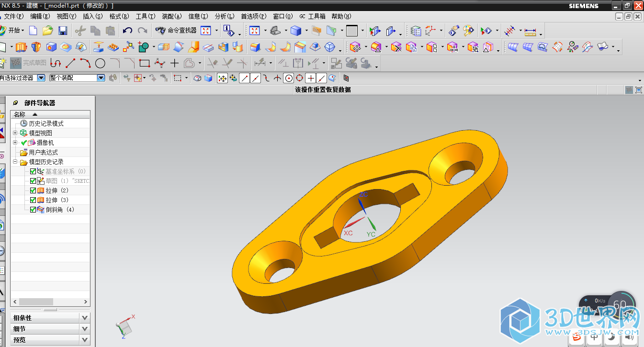Click the Paste clipboard icon
644x347 pixels.
[x=111, y=31]
